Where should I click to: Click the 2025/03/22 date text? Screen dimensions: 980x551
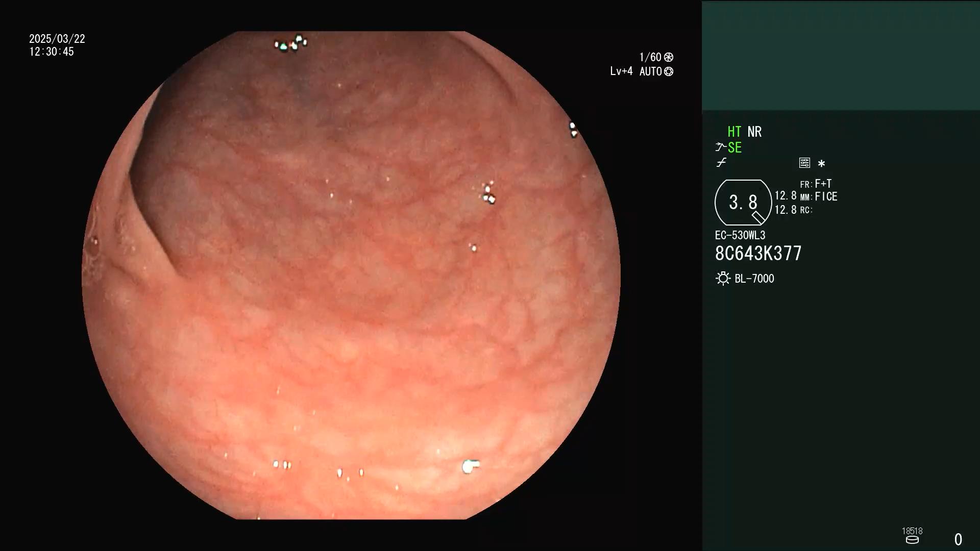(x=57, y=39)
